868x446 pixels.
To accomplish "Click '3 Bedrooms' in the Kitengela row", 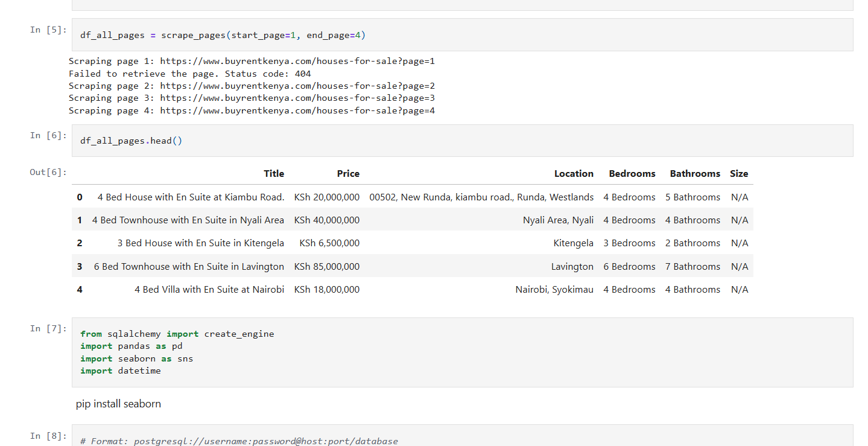I will 629,243.
